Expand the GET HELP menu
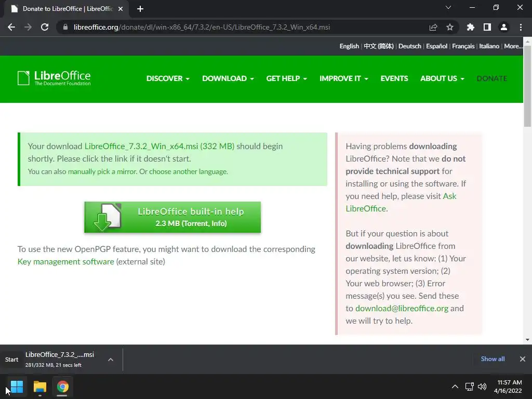This screenshot has height=399, width=532. click(287, 78)
